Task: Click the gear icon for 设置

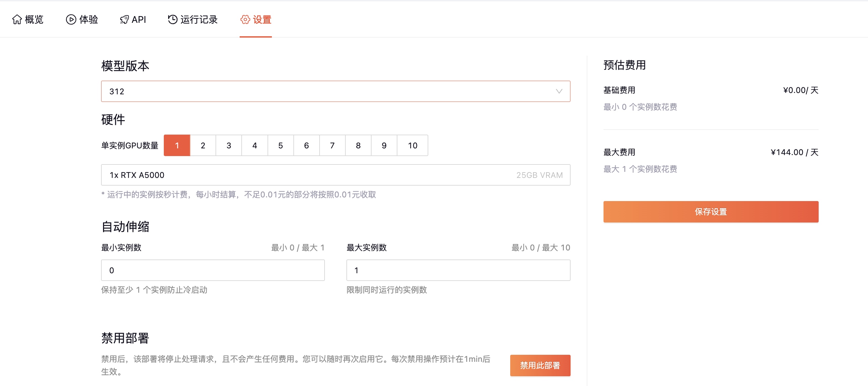Action: point(245,19)
